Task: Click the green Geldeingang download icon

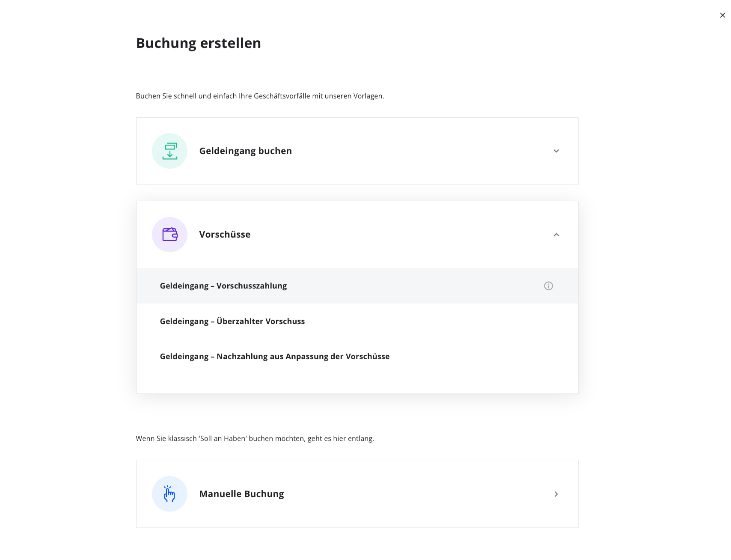Action: pyautogui.click(x=169, y=151)
